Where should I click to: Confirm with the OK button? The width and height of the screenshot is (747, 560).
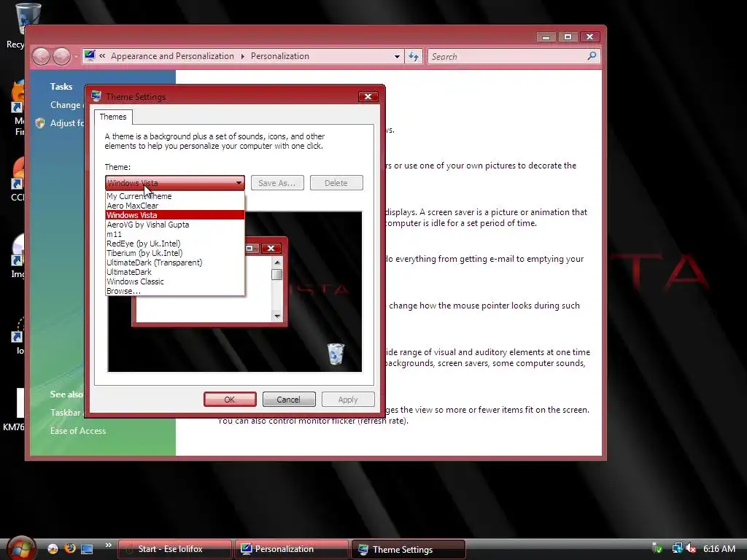pyautogui.click(x=230, y=399)
